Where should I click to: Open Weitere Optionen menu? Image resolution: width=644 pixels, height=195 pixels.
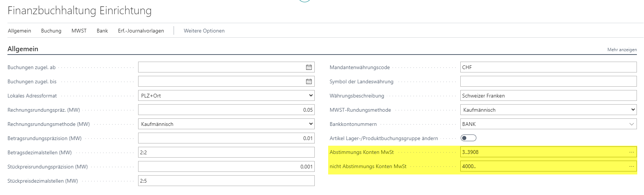[x=204, y=31]
